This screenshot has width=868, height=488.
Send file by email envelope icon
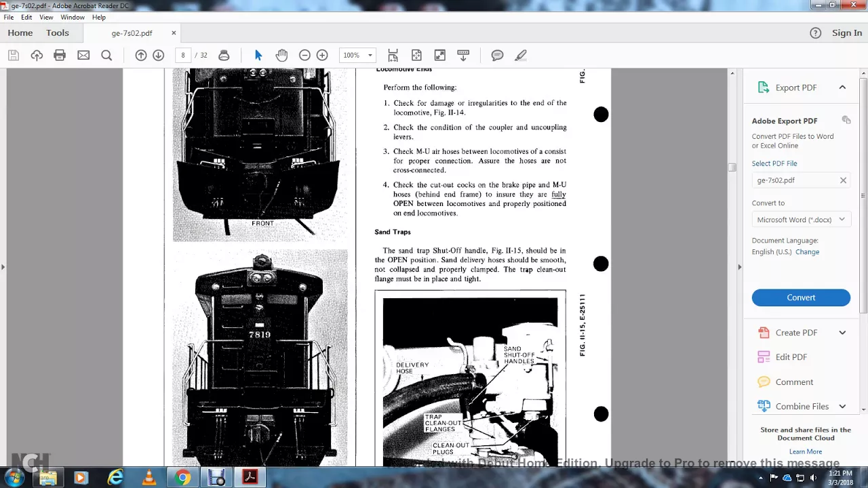tap(83, 55)
